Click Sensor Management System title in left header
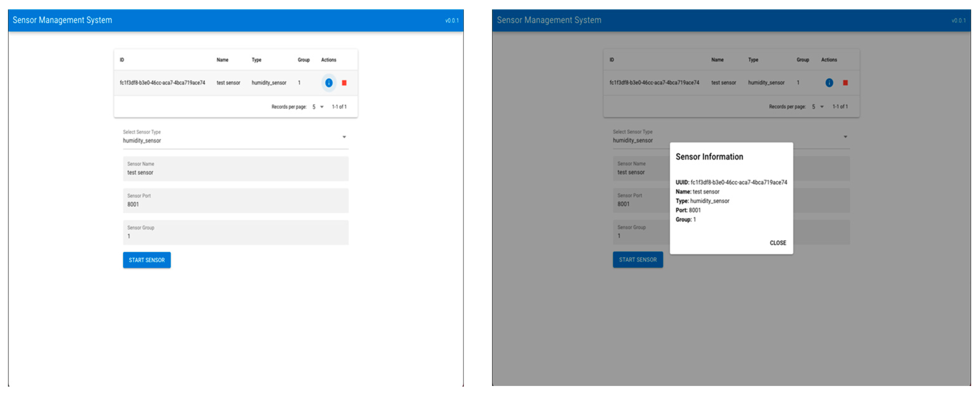This screenshot has height=396, width=980. 63,20
